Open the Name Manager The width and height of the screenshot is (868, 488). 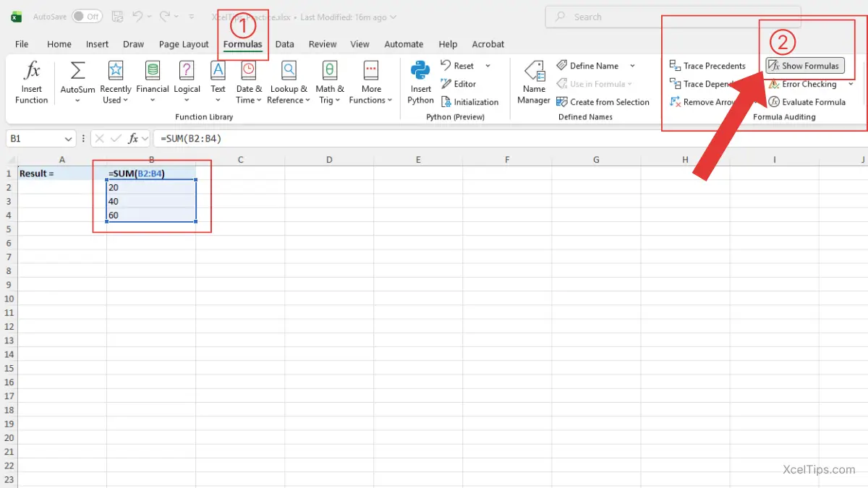point(534,71)
